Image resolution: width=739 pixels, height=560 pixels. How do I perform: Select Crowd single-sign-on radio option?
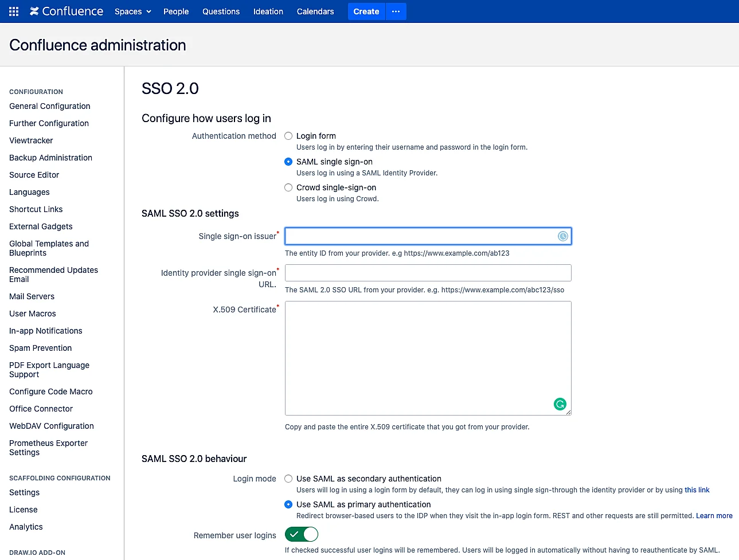coord(288,187)
